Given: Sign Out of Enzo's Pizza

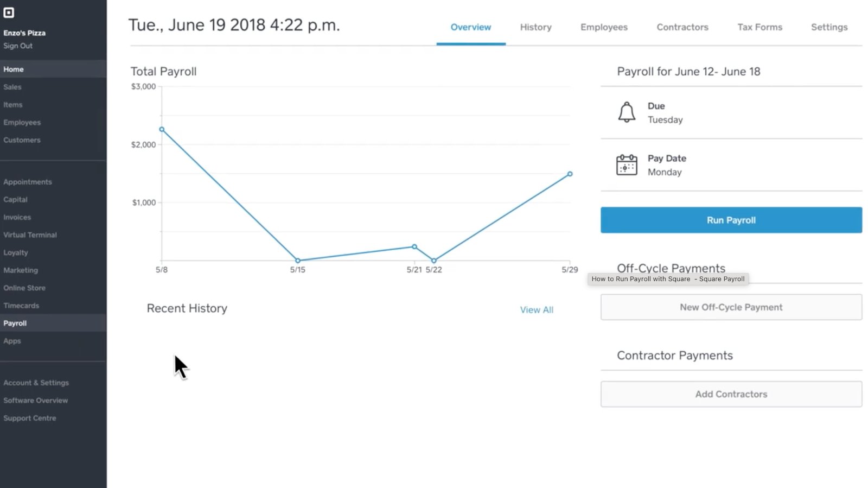Looking at the screenshot, I should point(18,46).
